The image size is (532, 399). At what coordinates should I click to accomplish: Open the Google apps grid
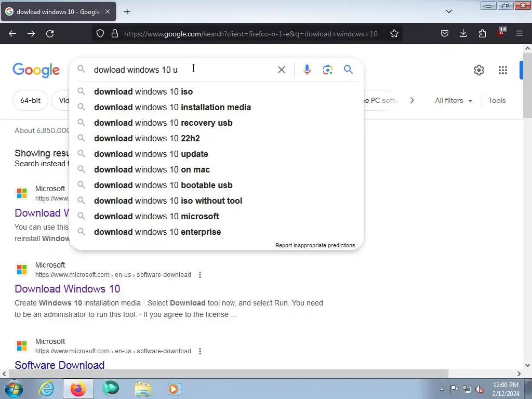click(503, 70)
